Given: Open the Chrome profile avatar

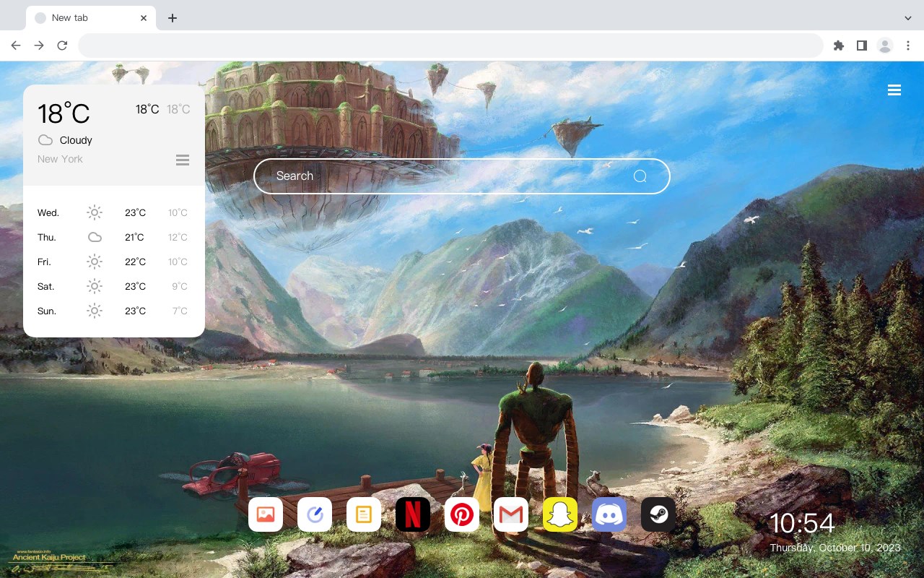Looking at the screenshot, I should [x=885, y=46].
